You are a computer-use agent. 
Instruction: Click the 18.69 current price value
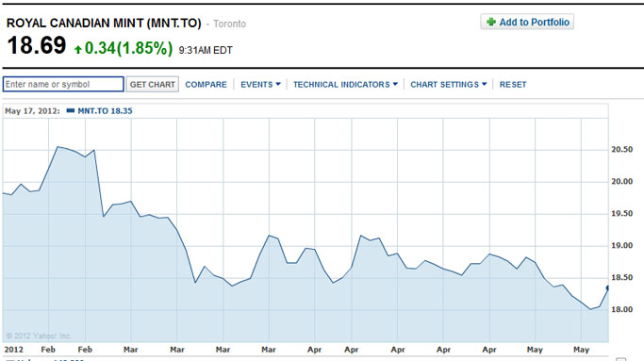pyautogui.click(x=37, y=45)
